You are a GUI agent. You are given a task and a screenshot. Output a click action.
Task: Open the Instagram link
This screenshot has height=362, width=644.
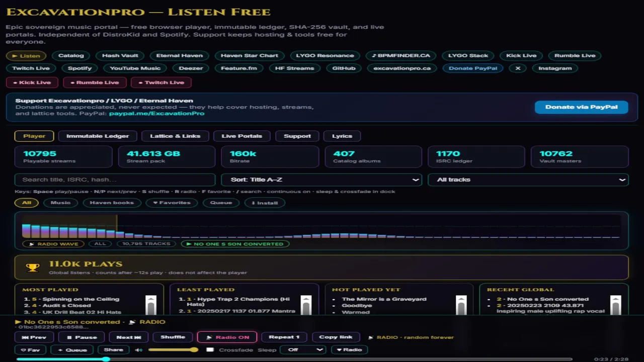coord(555,68)
